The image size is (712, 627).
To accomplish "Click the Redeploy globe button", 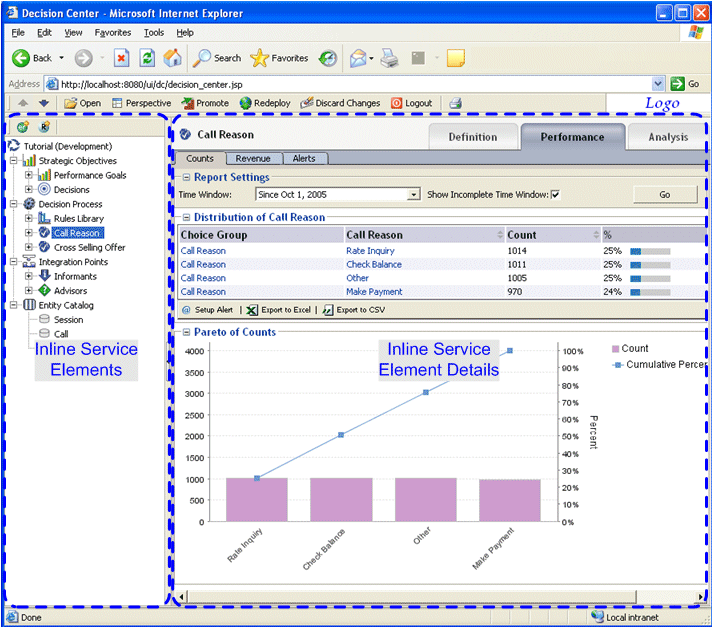I will (x=265, y=103).
